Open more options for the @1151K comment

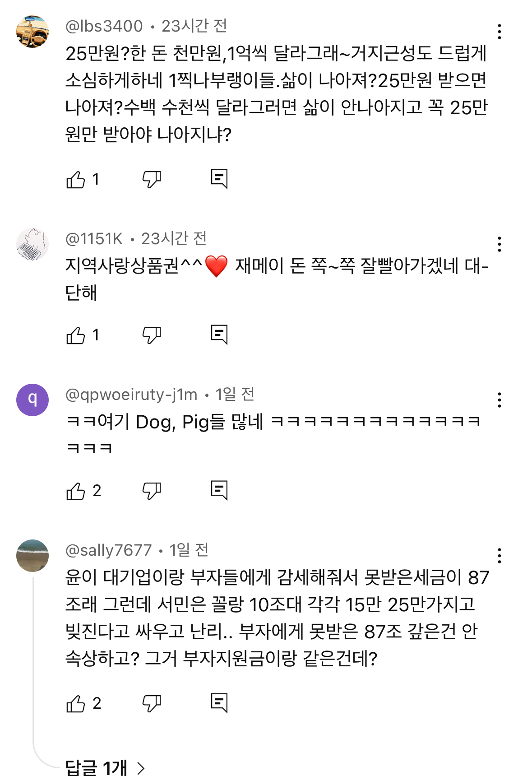tap(499, 244)
